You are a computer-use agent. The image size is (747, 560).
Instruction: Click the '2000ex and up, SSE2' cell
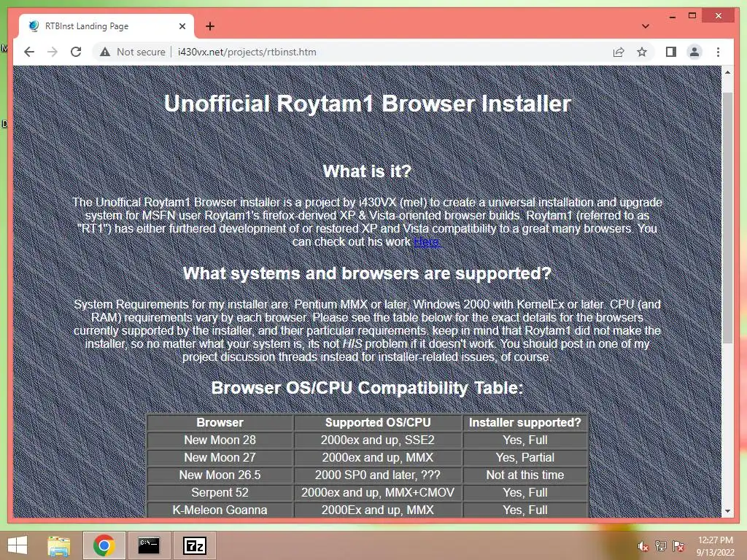click(x=378, y=440)
